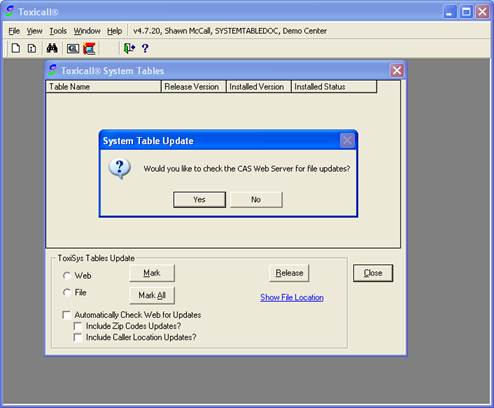Open the Tools menu
494x408 pixels.
(58, 31)
